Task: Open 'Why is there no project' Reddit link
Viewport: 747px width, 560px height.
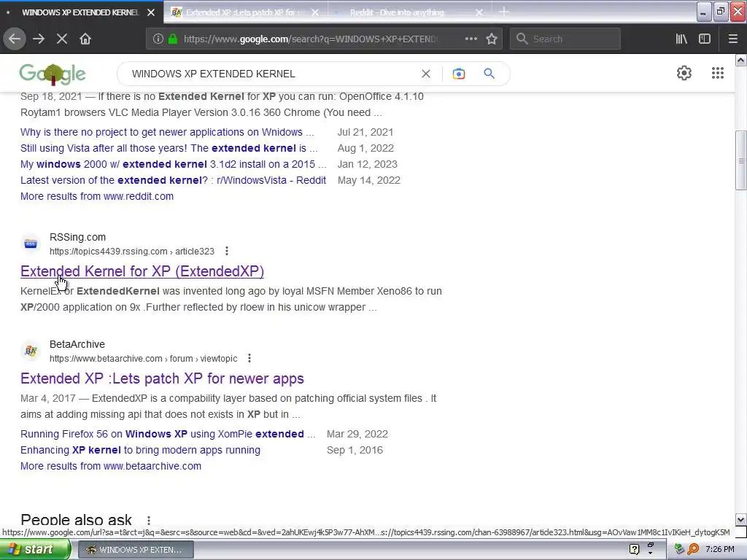Action: point(167,132)
